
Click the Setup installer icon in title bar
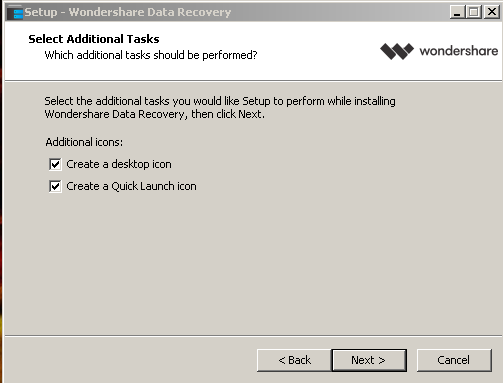pos(15,13)
